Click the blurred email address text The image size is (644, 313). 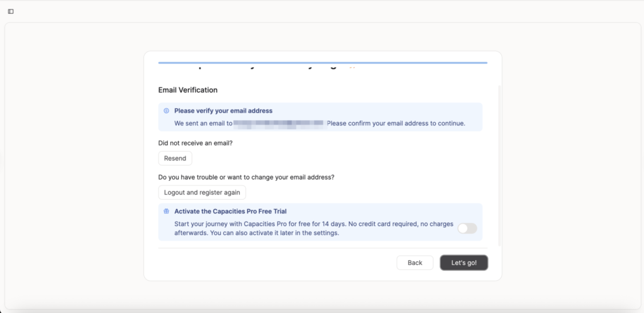coord(279,123)
